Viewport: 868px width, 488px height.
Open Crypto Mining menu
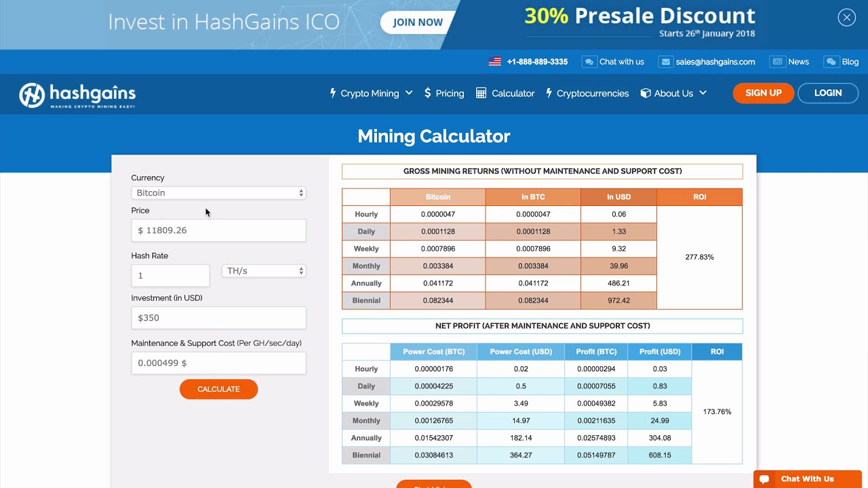pyautogui.click(x=370, y=94)
